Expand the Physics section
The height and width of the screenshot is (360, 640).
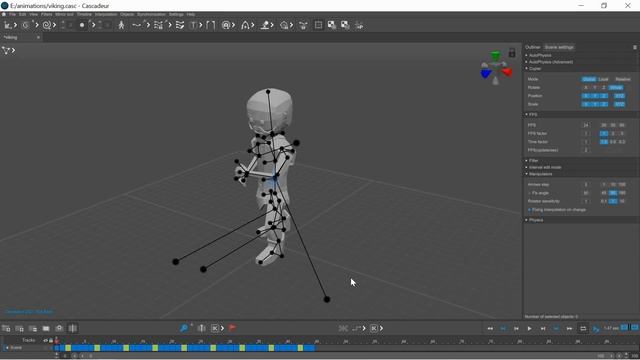point(536,220)
